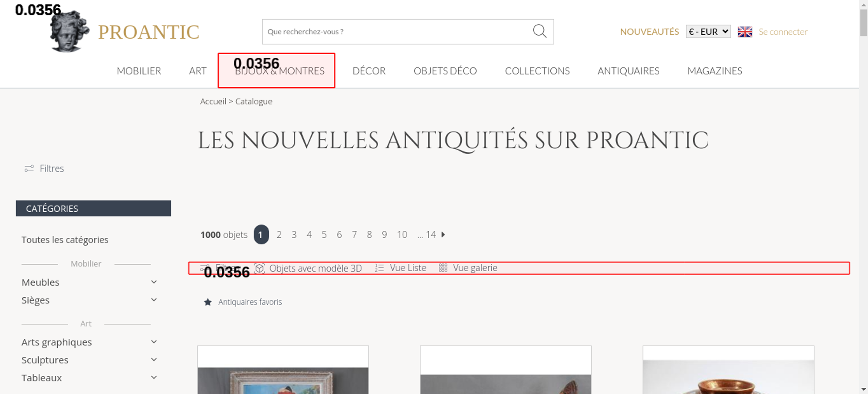Click the Antiquaires favoris star icon

(x=208, y=302)
